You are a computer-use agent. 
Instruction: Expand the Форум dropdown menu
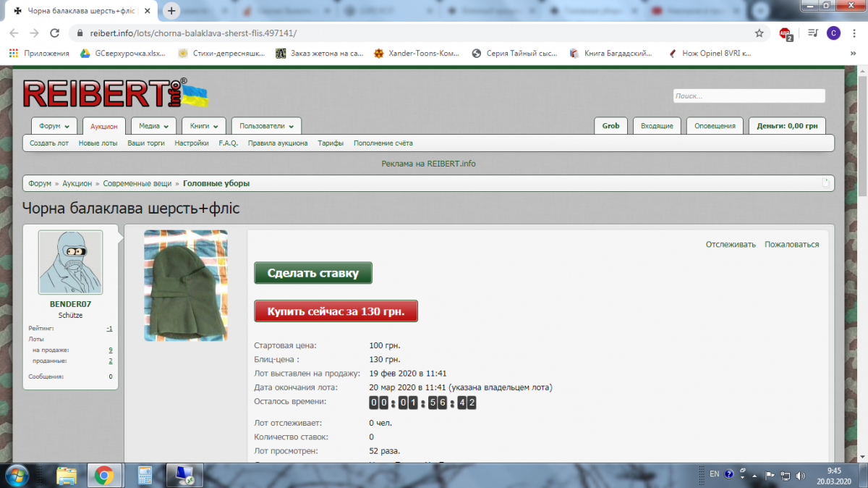[54, 126]
